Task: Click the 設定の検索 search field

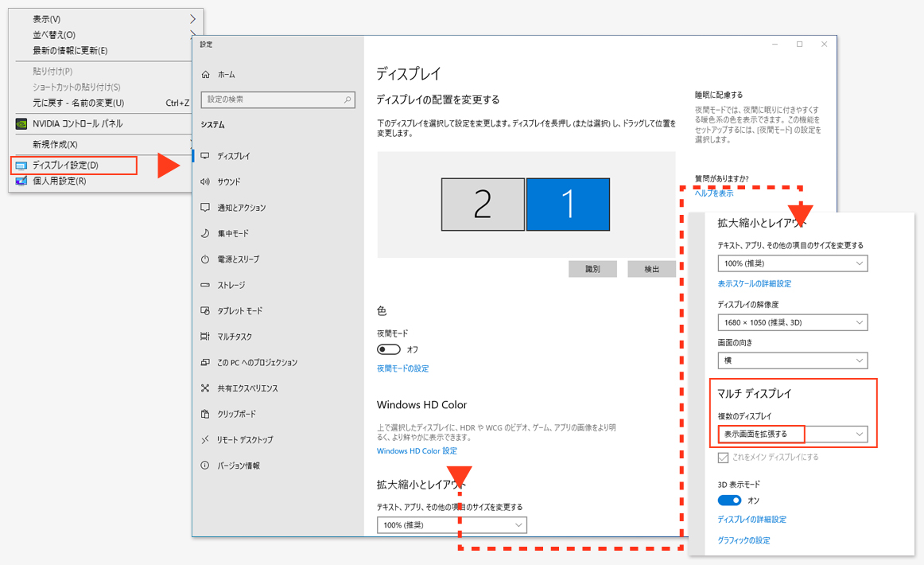Action: [x=278, y=99]
